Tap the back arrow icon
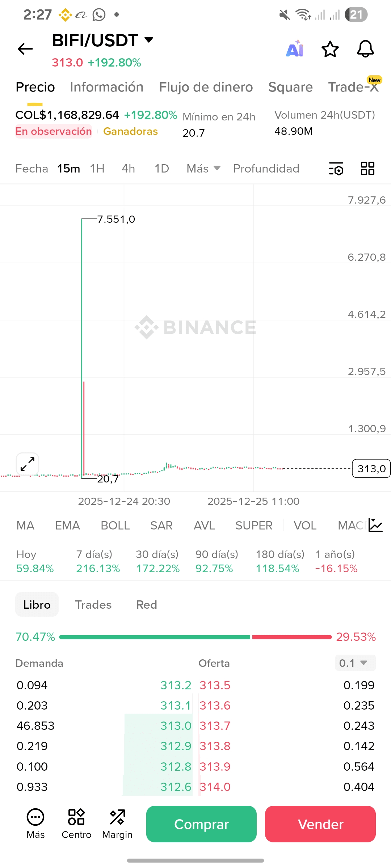Image resolution: width=391 pixels, height=868 pixels. 25,49
